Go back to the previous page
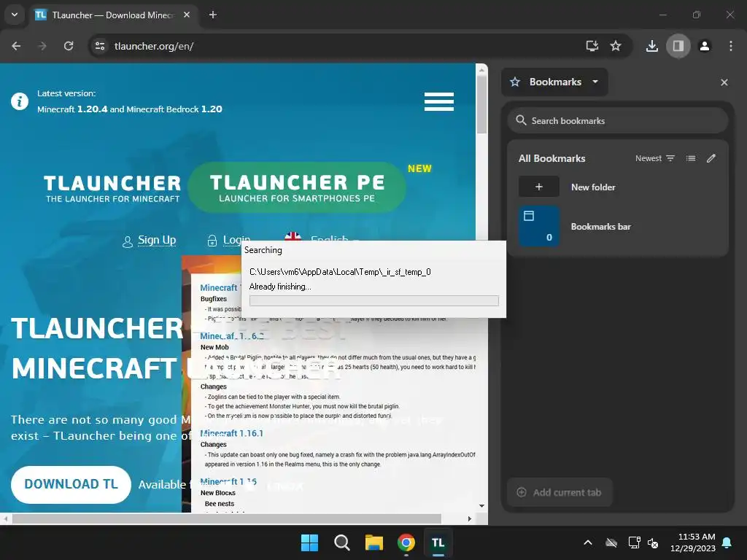 coord(16,46)
